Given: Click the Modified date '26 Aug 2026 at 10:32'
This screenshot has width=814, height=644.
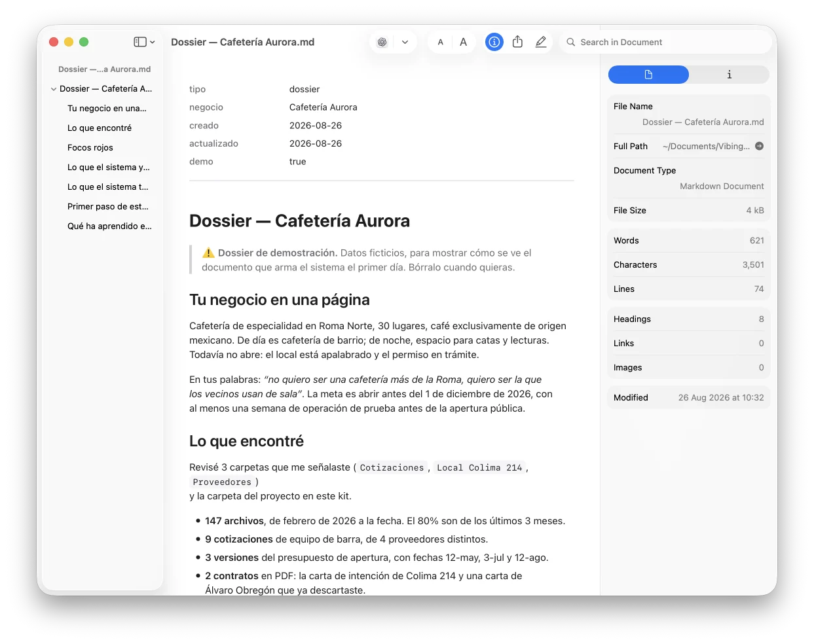Looking at the screenshot, I should click(721, 397).
